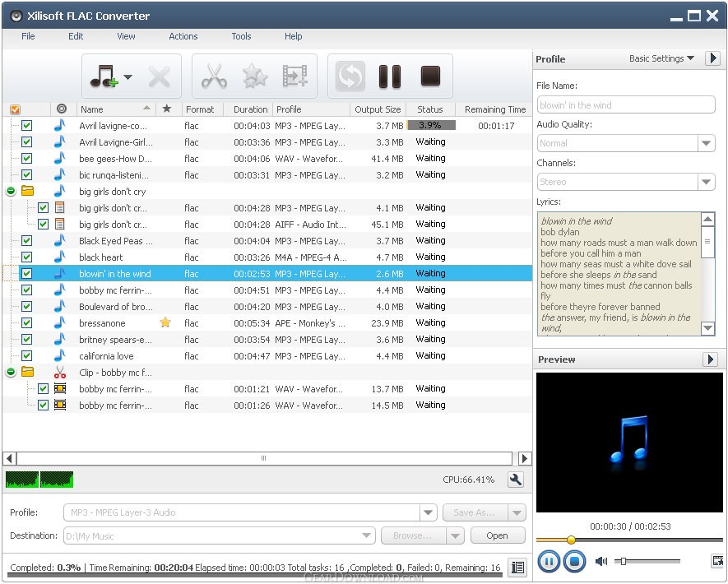Click the scissors Clip tool icon
Viewport: 728px width, 584px height.
(214, 76)
